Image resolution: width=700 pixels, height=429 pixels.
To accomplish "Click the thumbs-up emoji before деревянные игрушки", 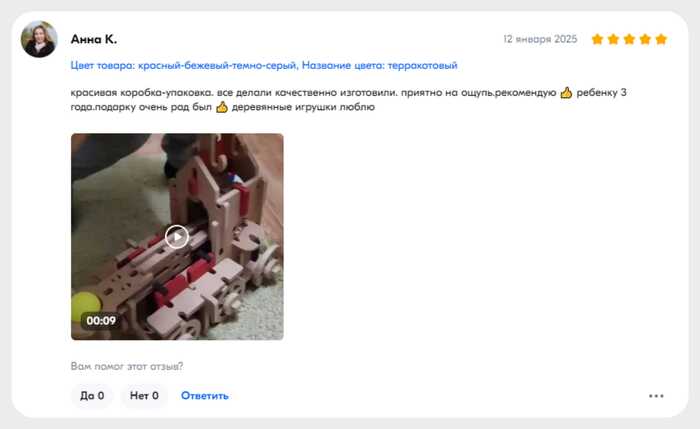I will click(222, 107).
